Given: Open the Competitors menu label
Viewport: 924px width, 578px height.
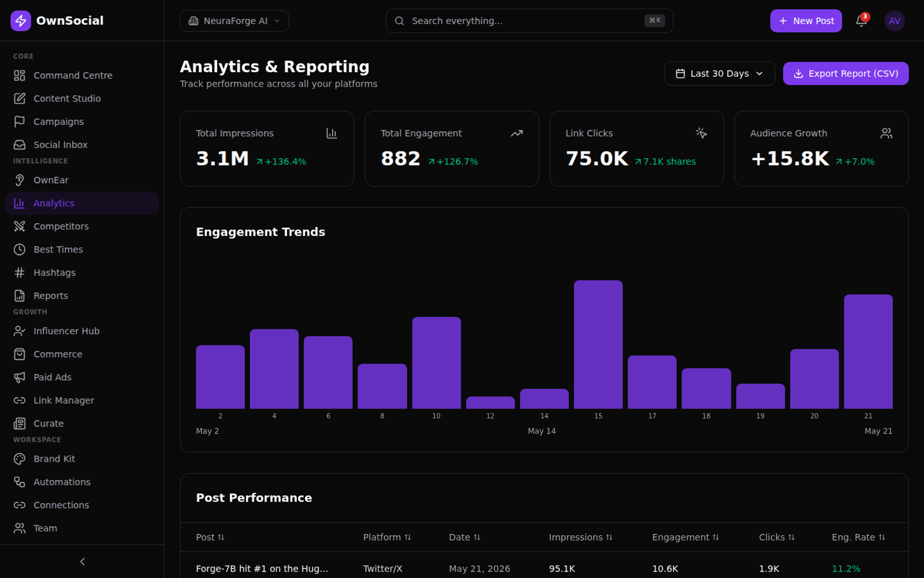Looking at the screenshot, I should [61, 227].
